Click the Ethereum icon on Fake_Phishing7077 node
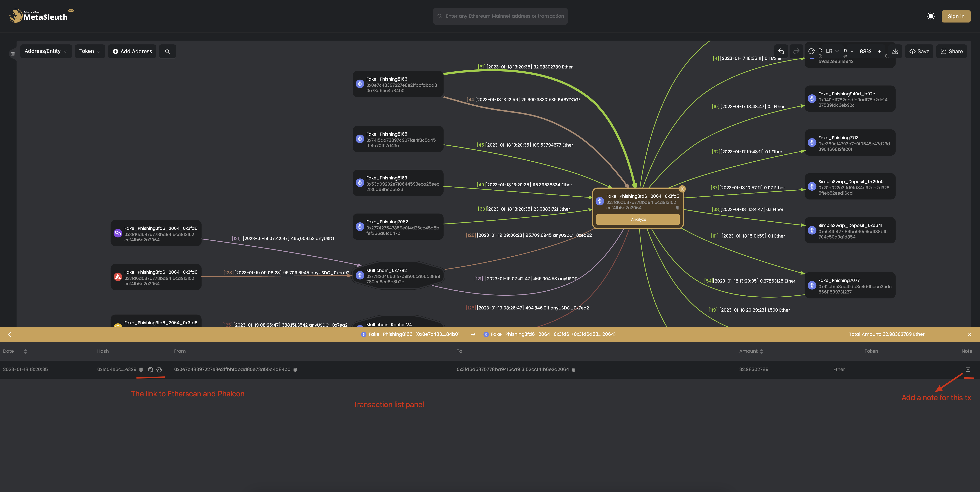Image resolution: width=980 pixels, height=492 pixels. pos(812,286)
